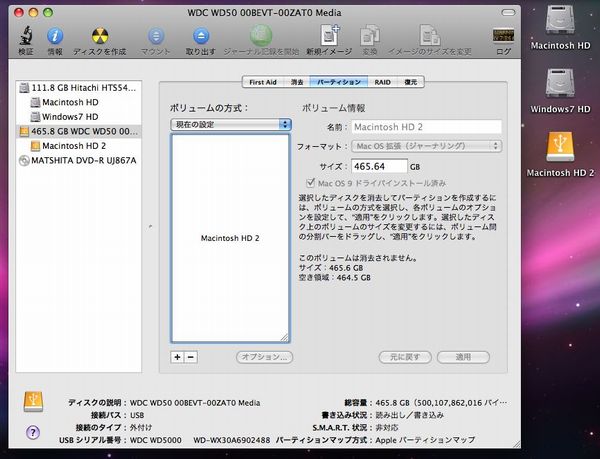
Task: Click the size field showing 465.64
Action: (379, 166)
